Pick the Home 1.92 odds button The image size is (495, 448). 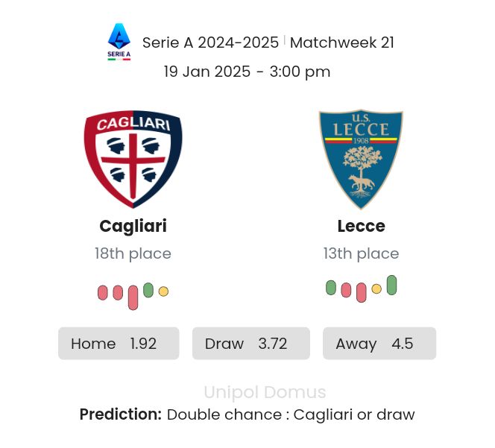coord(119,344)
